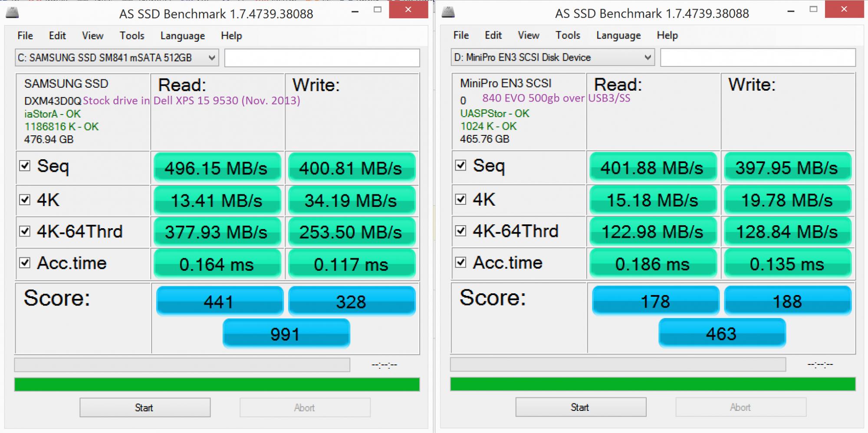Click access time write 0.117 ms
The height and width of the screenshot is (433, 868).
pos(352,264)
